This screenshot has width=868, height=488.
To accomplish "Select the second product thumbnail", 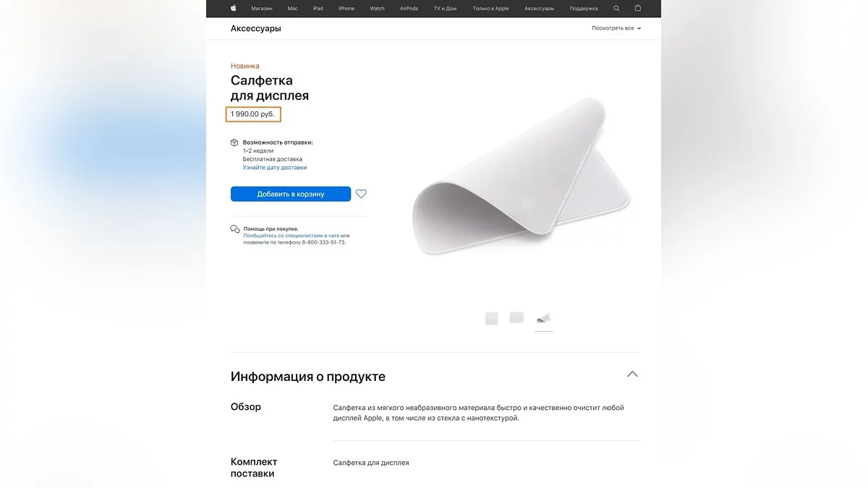I will tap(516, 317).
